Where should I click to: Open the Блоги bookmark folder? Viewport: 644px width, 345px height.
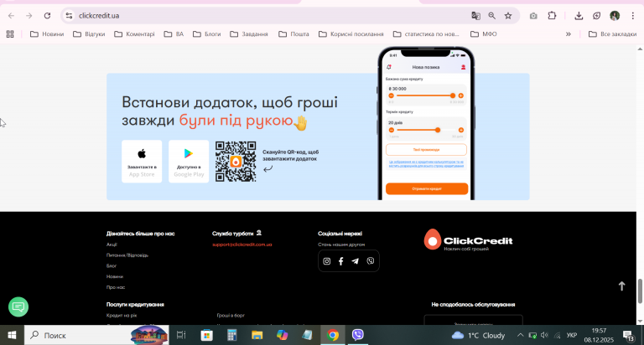(x=206, y=34)
